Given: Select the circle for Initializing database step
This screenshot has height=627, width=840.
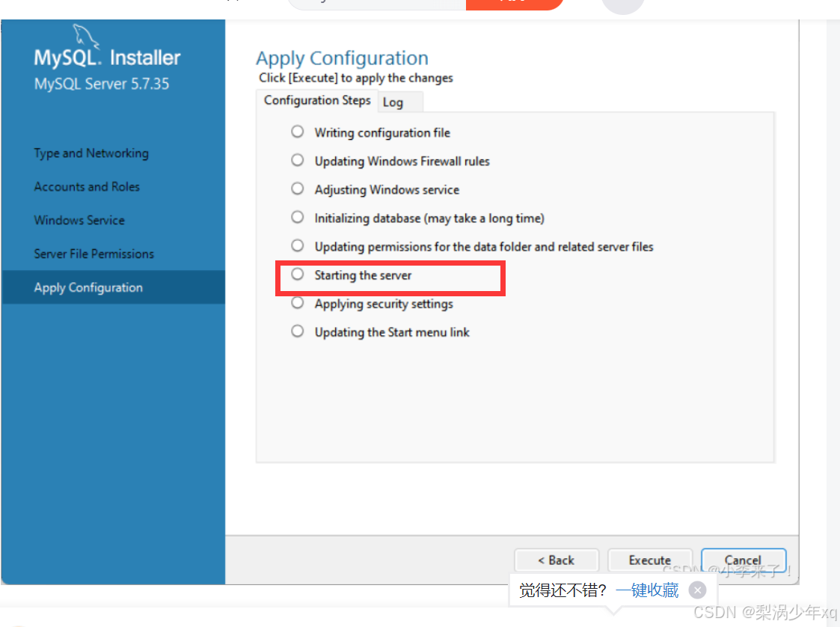Looking at the screenshot, I should click(x=297, y=217).
